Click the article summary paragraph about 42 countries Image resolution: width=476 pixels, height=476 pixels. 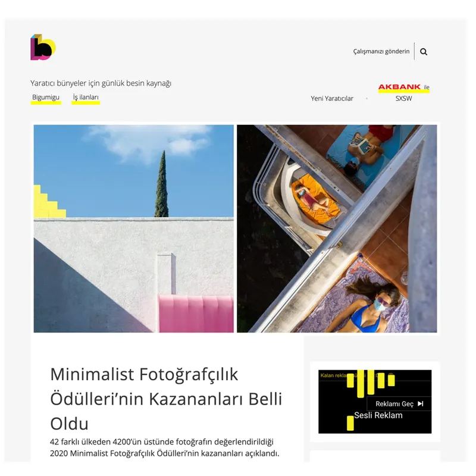pos(165,447)
